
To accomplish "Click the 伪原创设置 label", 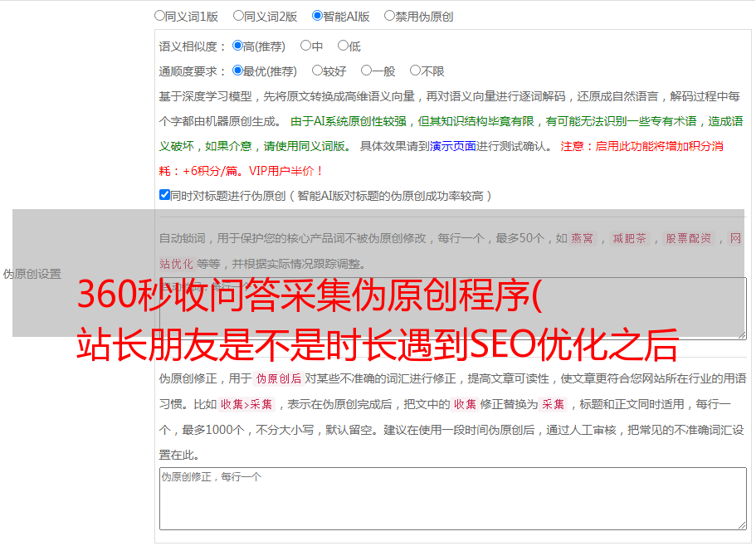I will 32,274.
